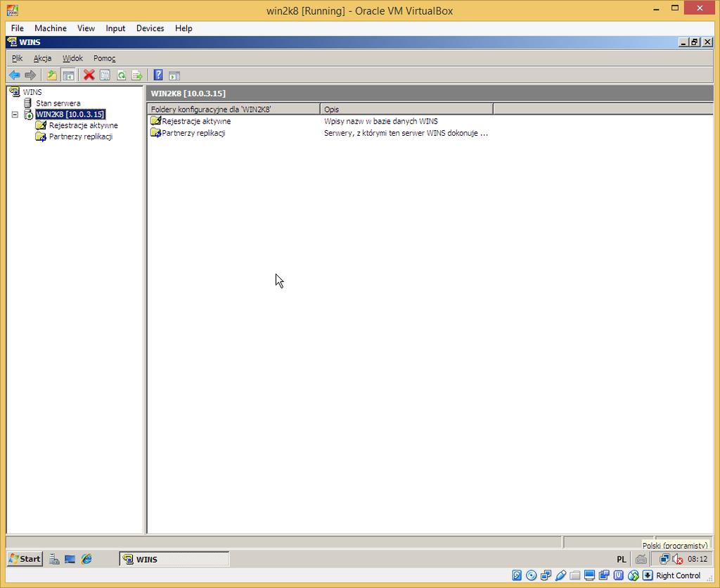The image size is (720, 588).
Task: Click the 'Wpisy nazw w bazie danych WINS' description
Action: pyautogui.click(x=380, y=121)
